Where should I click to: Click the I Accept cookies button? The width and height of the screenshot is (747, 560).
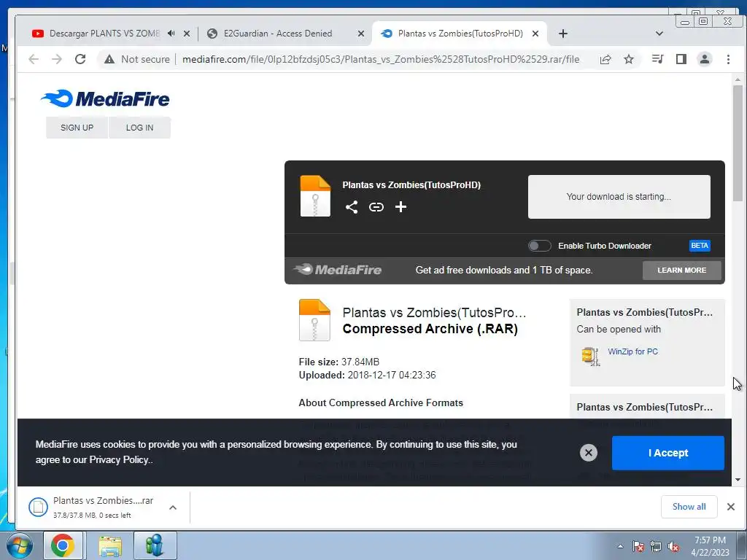coord(668,453)
